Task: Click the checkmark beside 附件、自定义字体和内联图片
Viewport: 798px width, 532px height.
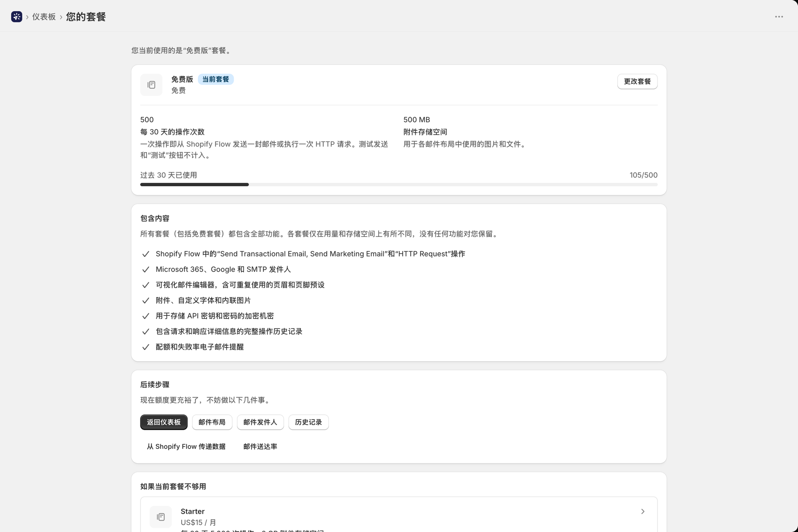Action: click(145, 300)
